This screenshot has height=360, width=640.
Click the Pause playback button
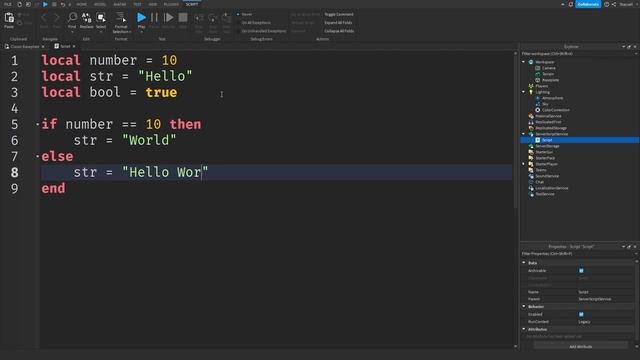pos(154,18)
